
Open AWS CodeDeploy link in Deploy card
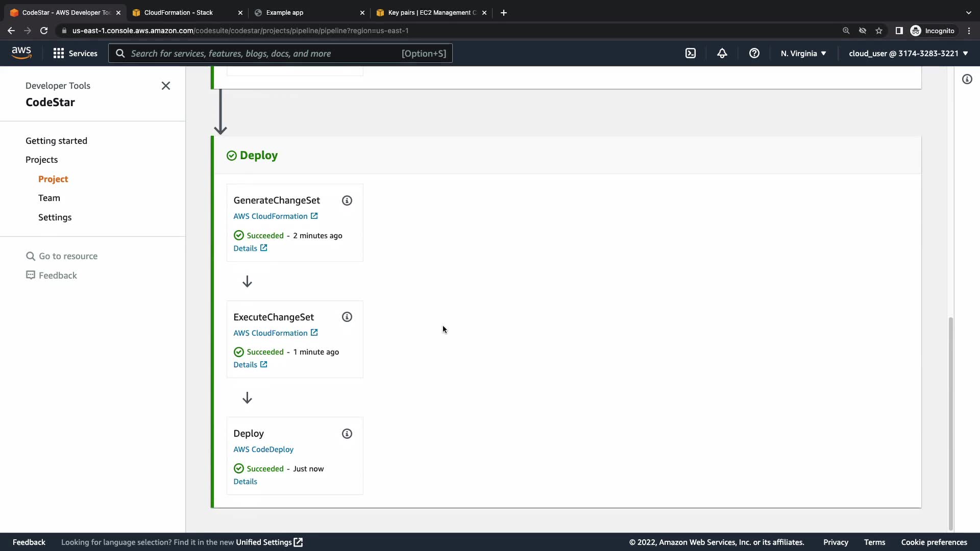coord(263,449)
